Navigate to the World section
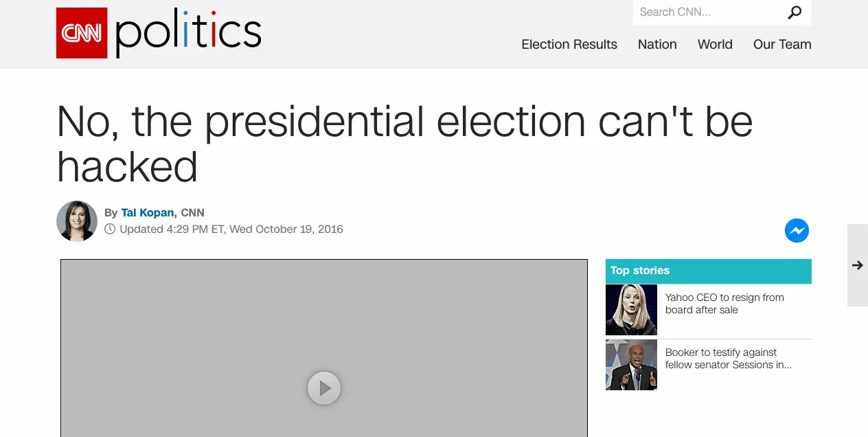The width and height of the screenshot is (868, 437). point(715,45)
